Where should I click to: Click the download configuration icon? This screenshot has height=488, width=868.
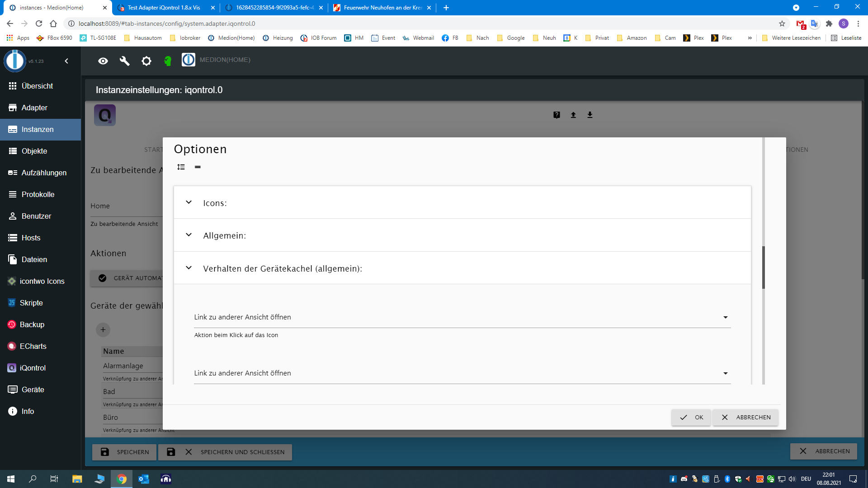590,115
